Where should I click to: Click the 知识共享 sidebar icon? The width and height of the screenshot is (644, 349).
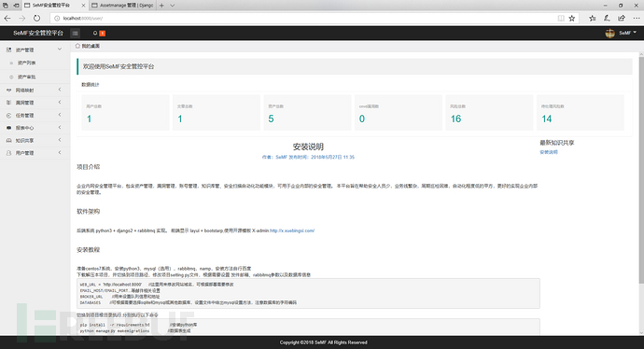point(9,140)
